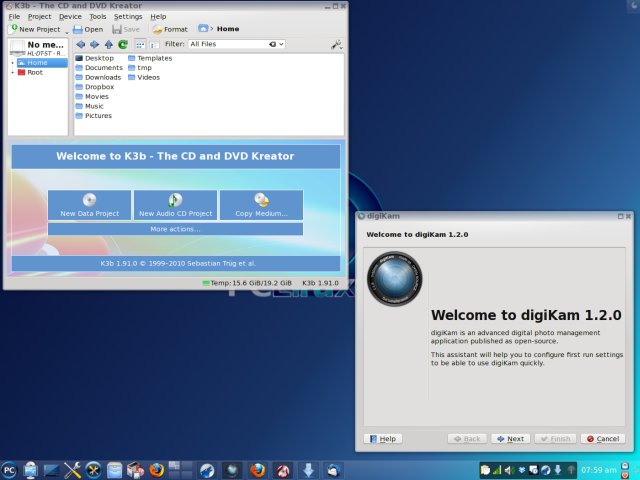Click the Format toolbar button
640x480 pixels.
[169, 29]
